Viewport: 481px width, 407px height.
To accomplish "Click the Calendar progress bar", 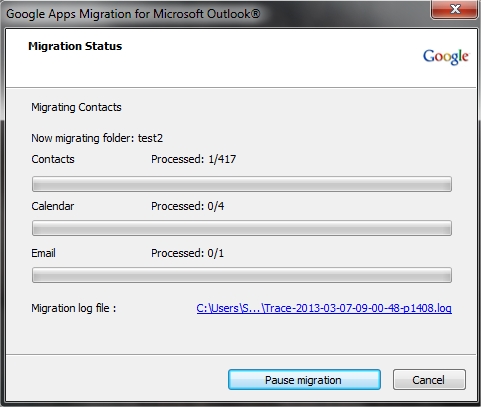I will [242, 228].
